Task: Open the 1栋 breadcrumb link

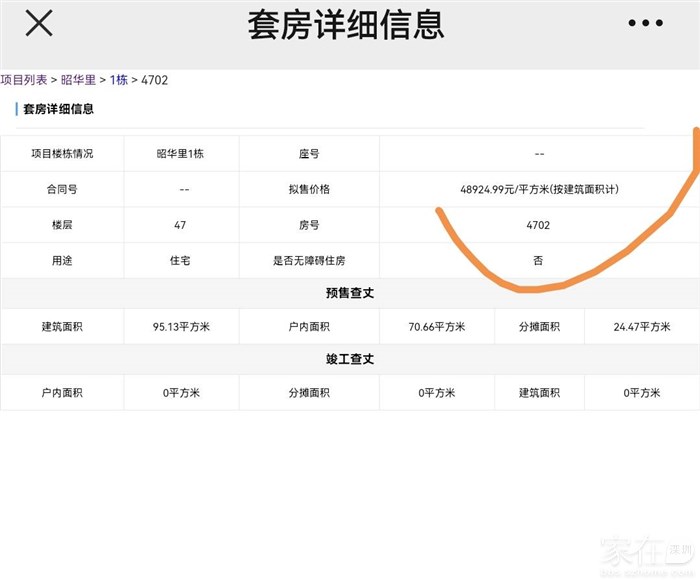Action: point(118,80)
